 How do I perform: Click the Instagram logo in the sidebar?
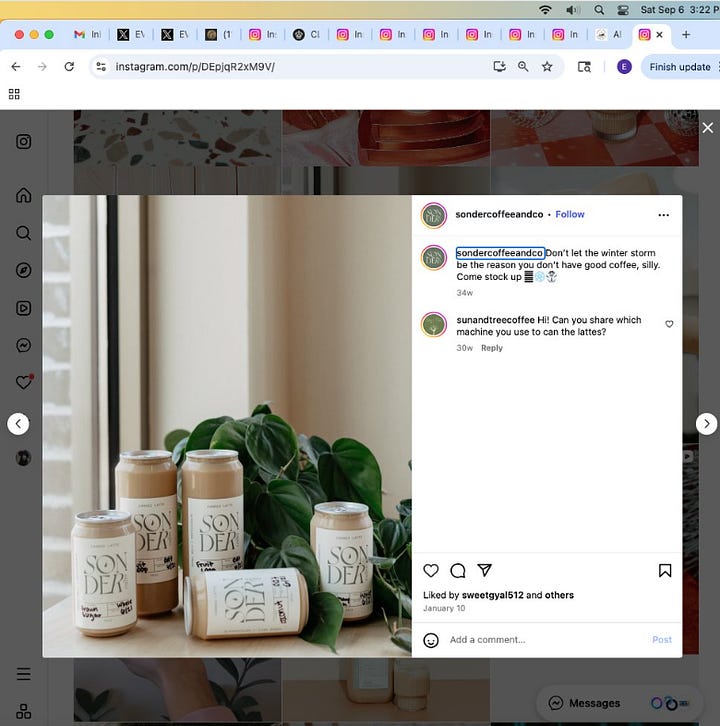[x=24, y=142]
